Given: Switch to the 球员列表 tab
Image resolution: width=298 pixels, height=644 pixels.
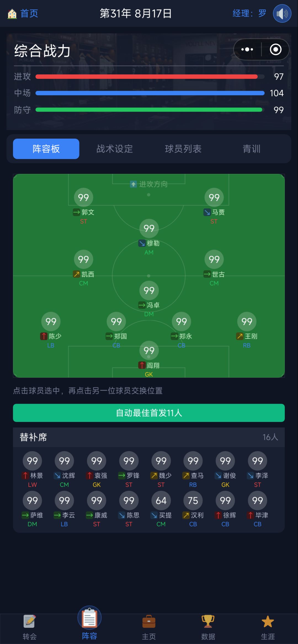Looking at the screenshot, I should 183,149.
